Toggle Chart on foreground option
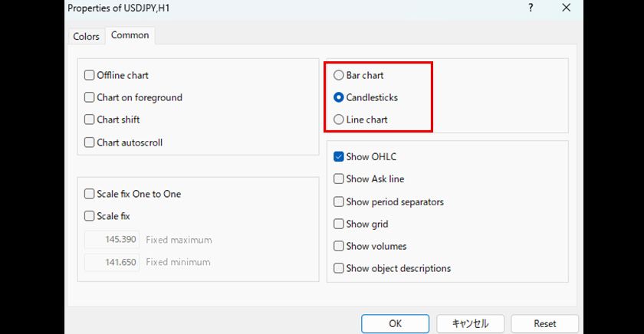This screenshot has width=644, height=334. (x=90, y=98)
